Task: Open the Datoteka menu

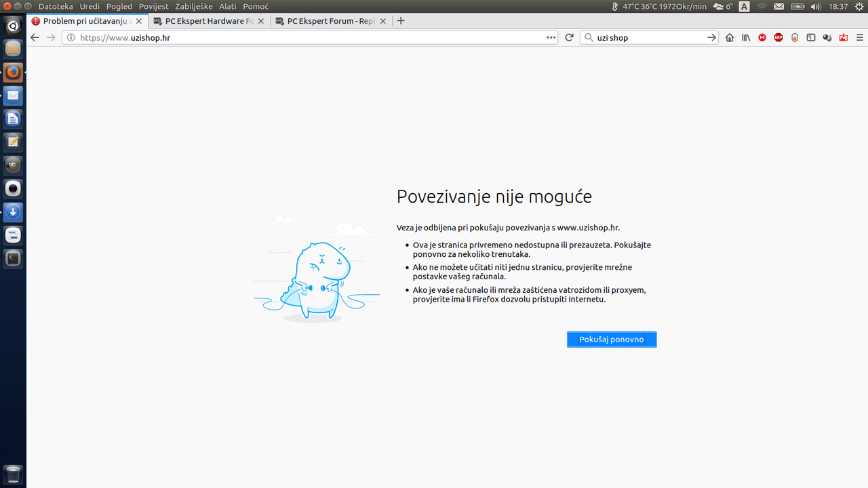Action: click(x=56, y=6)
